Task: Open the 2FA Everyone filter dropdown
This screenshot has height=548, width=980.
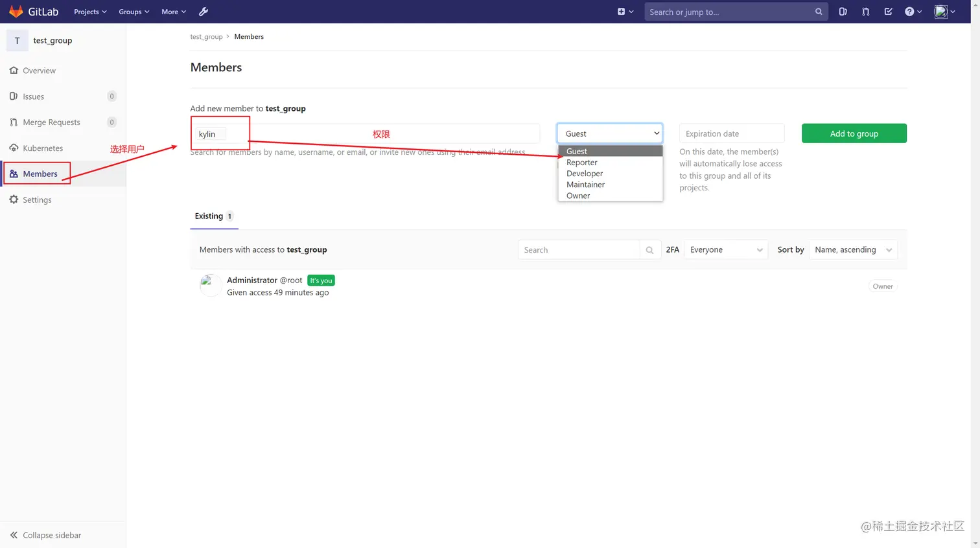Action: coord(726,250)
